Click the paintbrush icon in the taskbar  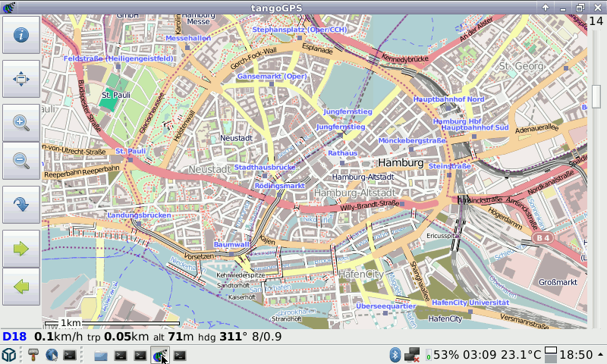[33, 355]
